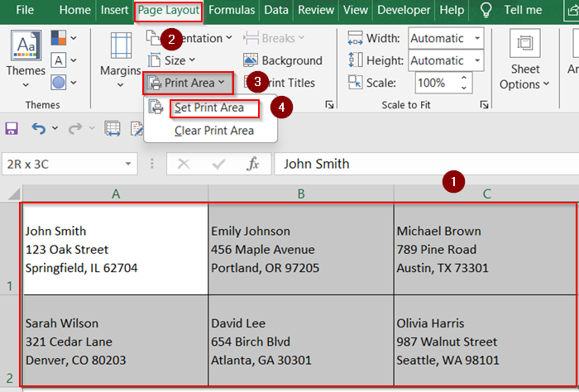Viewport: 579px width, 392px height.
Task: Open the page Size dropdown
Action: (171, 60)
